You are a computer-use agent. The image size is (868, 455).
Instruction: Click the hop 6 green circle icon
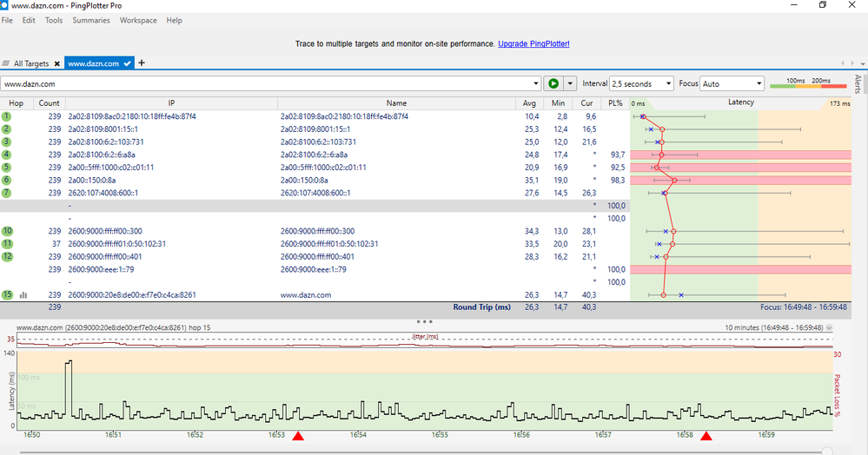(x=7, y=180)
